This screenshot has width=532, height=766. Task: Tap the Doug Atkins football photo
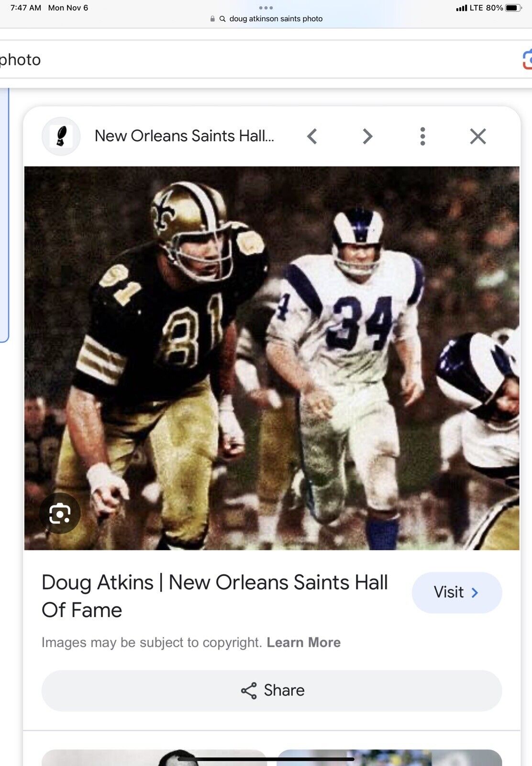(x=272, y=358)
